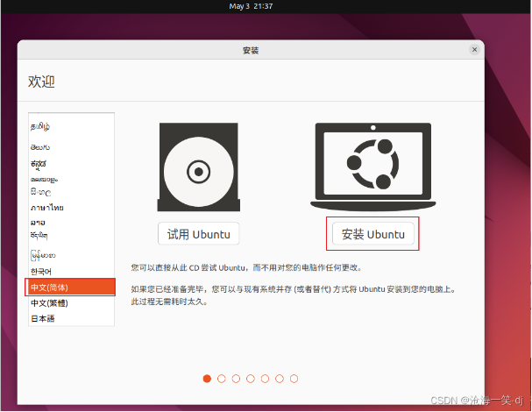Click the 欢迎 page heading
The width and height of the screenshot is (532, 412).
[41, 82]
